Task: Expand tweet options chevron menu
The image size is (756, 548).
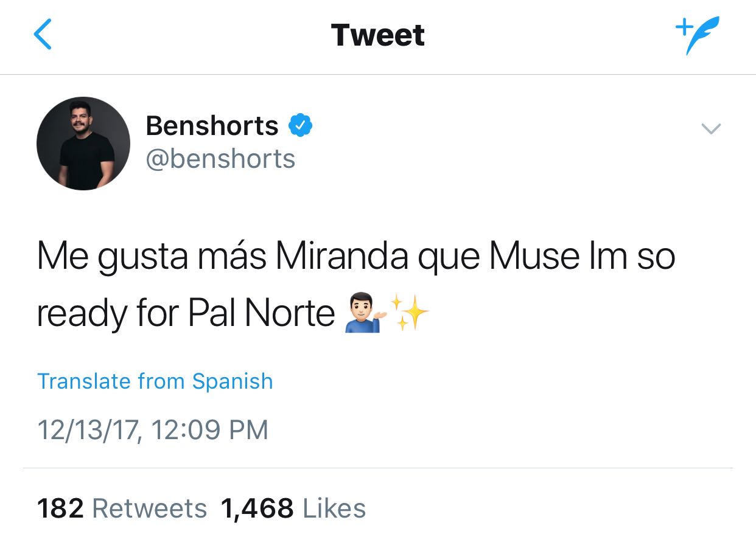Action: [x=711, y=128]
